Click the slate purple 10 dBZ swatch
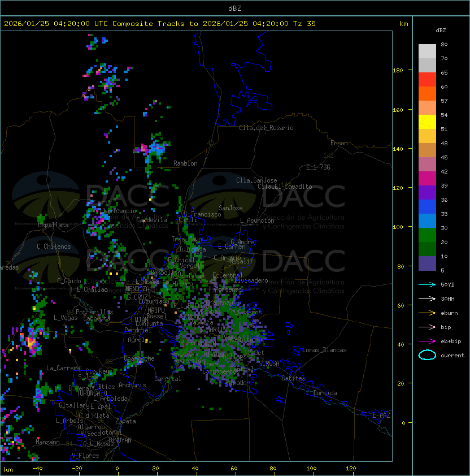Image resolution: width=470 pixels, height=476 pixels. coord(427,263)
